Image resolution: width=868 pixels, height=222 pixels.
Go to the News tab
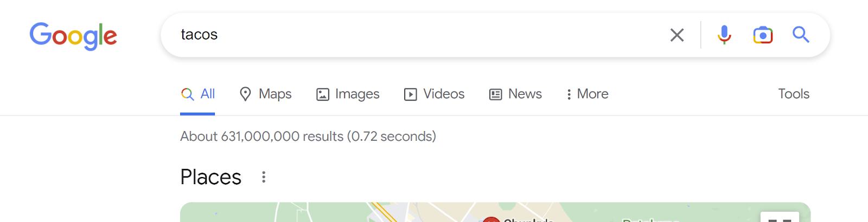coord(515,94)
